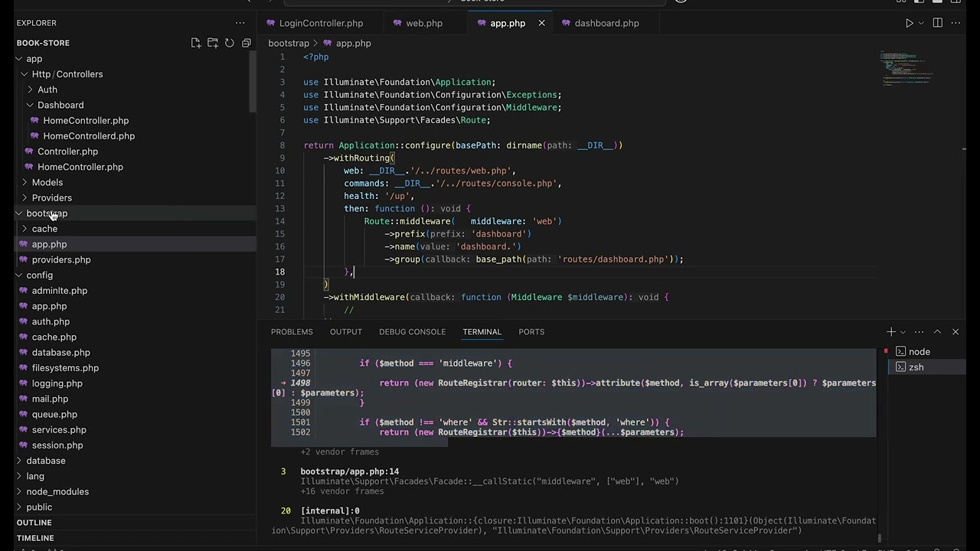Open the new terminal profile dropdown
This screenshot has width=980, height=551.
pos(903,332)
